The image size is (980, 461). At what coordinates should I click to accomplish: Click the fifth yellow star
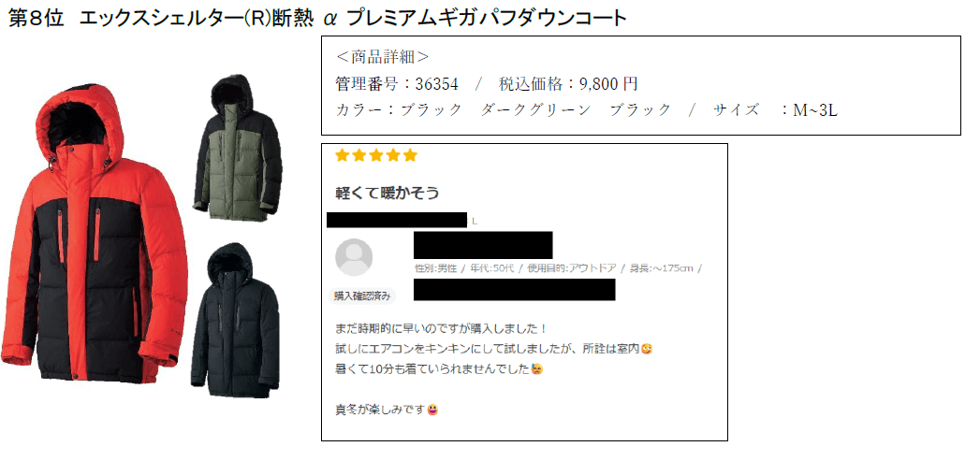410,155
